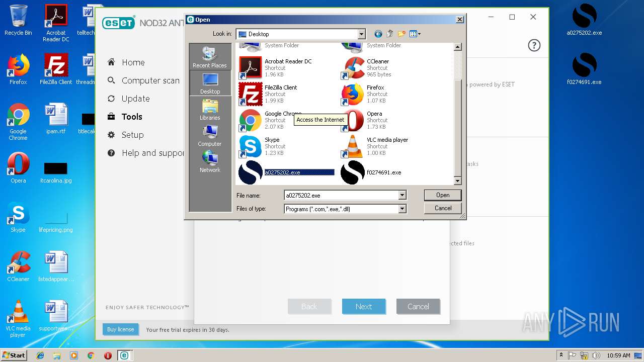This screenshot has width=644, height=362.
Task: Open a0275202.exe desktop icon
Action: [x=584, y=20]
